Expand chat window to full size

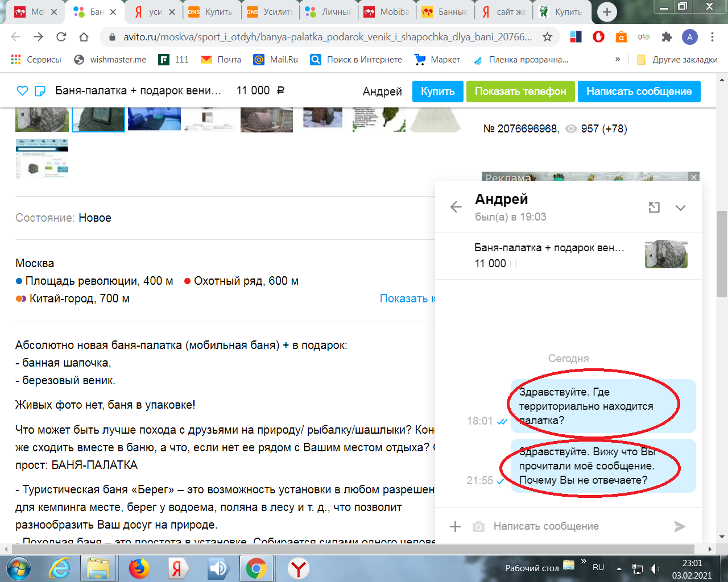654,207
